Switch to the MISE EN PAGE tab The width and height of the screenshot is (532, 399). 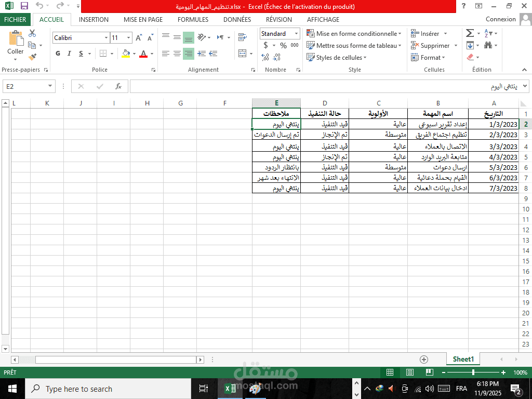pyautogui.click(x=143, y=19)
